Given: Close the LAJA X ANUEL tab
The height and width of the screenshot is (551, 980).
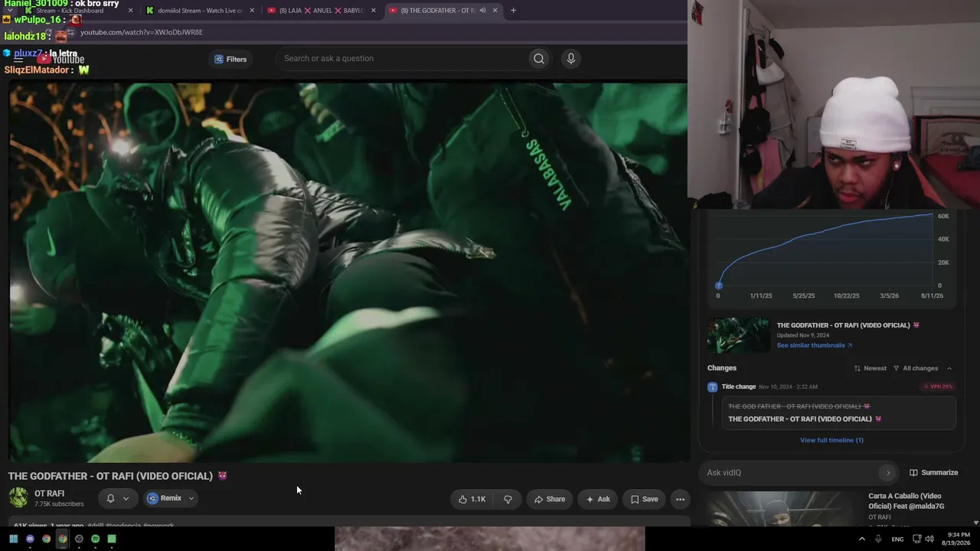Looking at the screenshot, I should [374, 11].
